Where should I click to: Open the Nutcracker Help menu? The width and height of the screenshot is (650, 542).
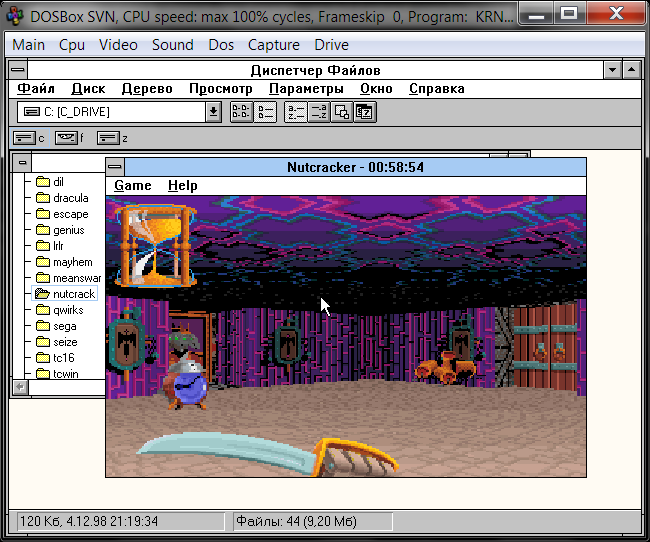pos(182,185)
